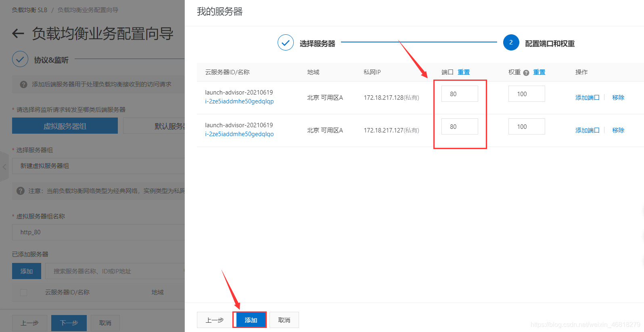Click the back arrow beside 负载均衡业务配置向导
This screenshot has width=644, height=332.
click(x=18, y=34)
